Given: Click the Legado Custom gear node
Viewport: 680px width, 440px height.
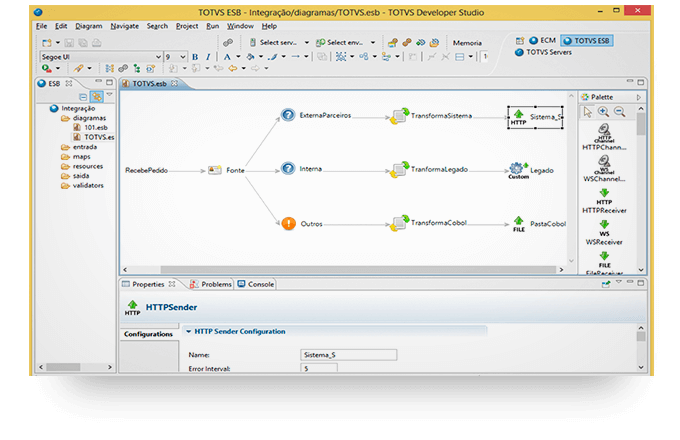Looking at the screenshot, I should click(x=518, y=170).
